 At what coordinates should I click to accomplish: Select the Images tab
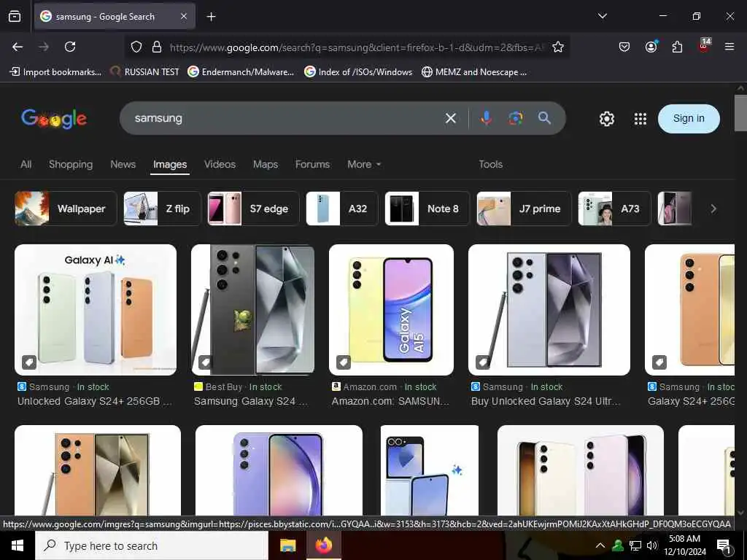tap(169, 165)
